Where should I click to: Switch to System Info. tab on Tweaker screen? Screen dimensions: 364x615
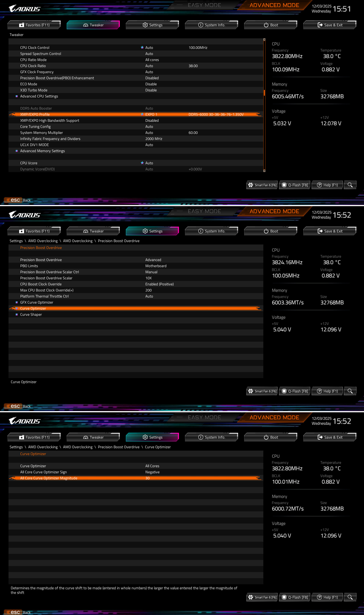pos(211,25)
